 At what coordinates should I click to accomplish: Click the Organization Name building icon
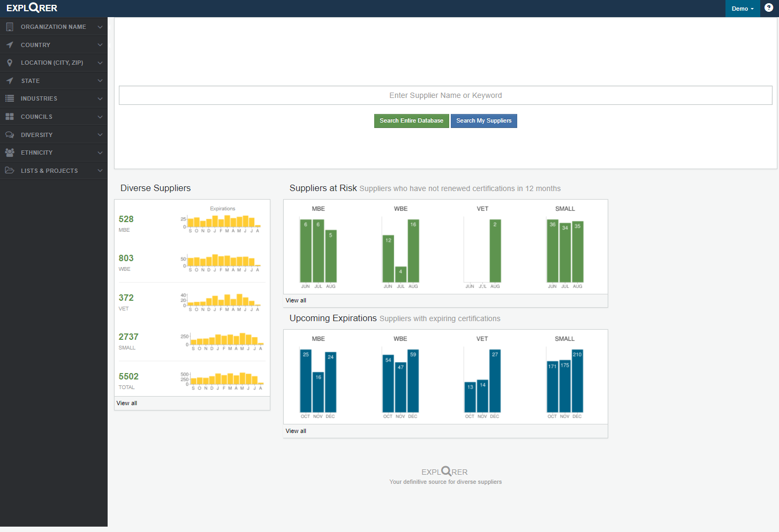point(10,27)
